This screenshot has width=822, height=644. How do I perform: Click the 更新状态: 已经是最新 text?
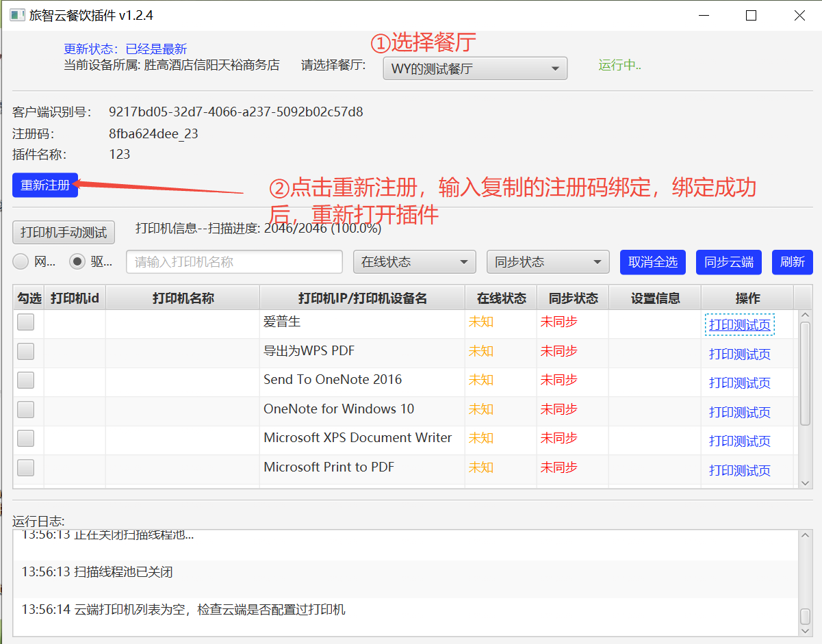tap(125, 49)
